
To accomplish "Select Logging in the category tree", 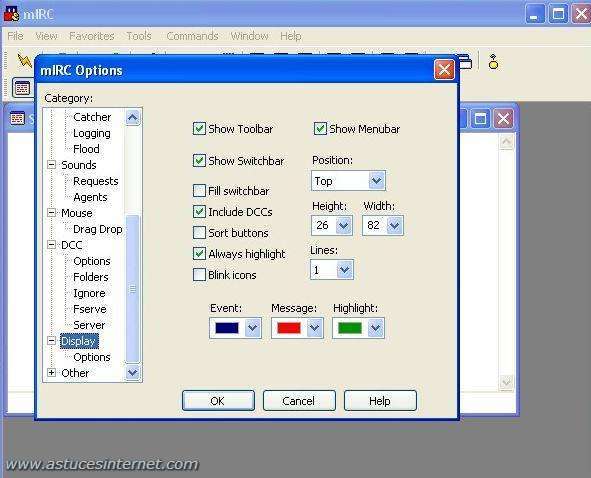I will (92, 133).
